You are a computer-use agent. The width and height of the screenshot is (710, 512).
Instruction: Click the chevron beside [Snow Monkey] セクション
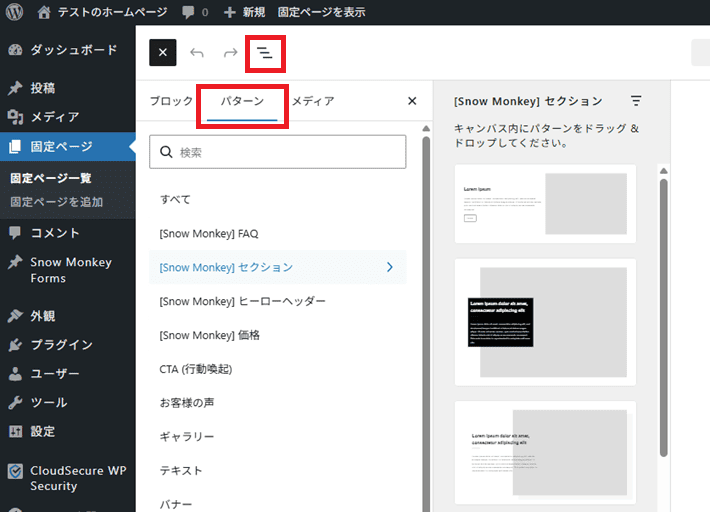[390, 268]
